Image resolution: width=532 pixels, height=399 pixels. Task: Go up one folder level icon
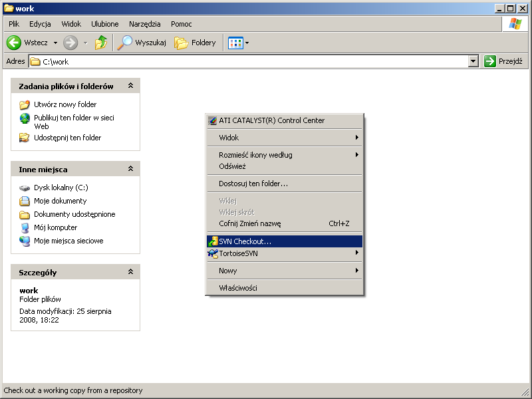click(101, 43)
